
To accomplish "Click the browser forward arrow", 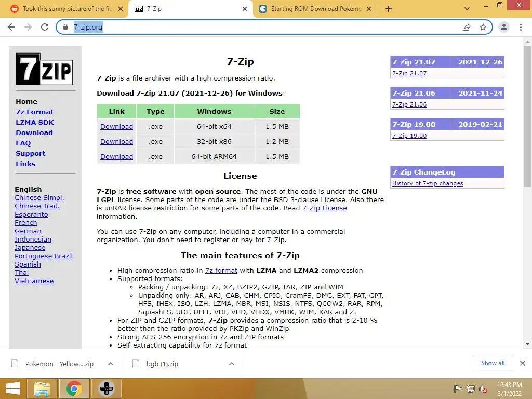I will tap(28, 27).
